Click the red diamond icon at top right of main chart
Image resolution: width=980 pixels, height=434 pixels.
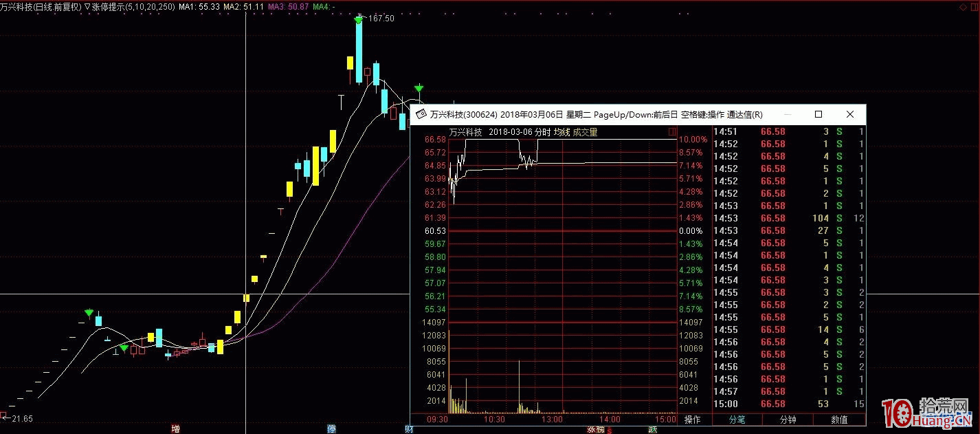(962, 6)
